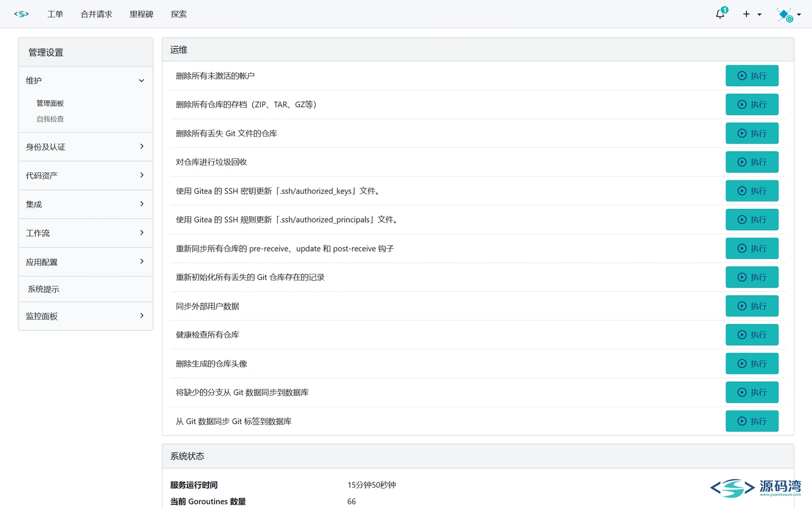The height and width of the screenshot is (508, 812).
Task: Collapse the 维护 sidebar section
Action: click(x=85, y=80)
